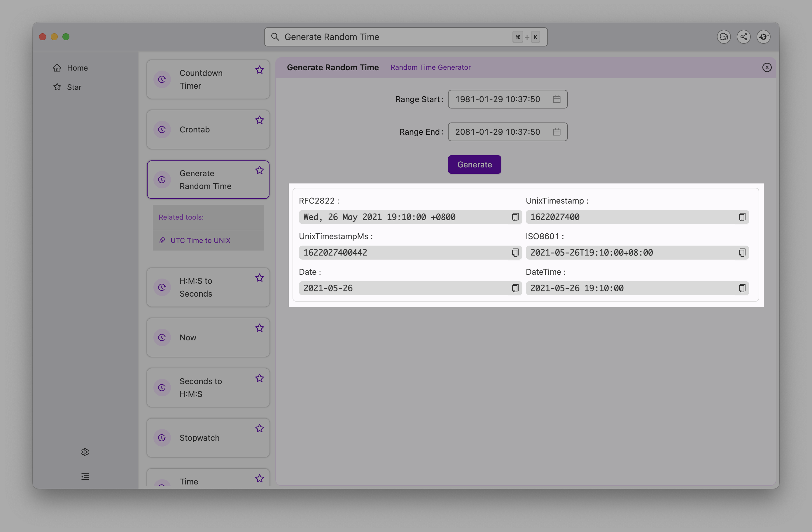The width and height of the screenshot is (812, 532).
Task: Copy the ISO8601 value
Action: point(742,253)
